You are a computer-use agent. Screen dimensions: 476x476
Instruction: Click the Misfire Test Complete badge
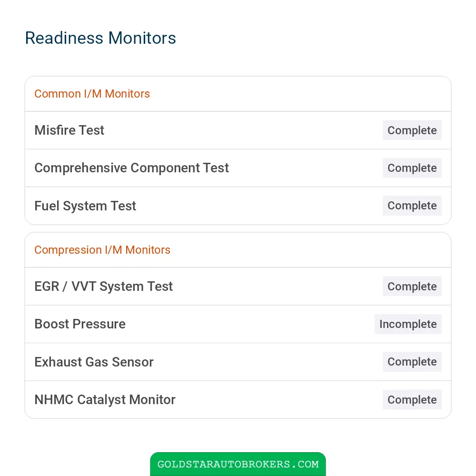tap(412, 130)
